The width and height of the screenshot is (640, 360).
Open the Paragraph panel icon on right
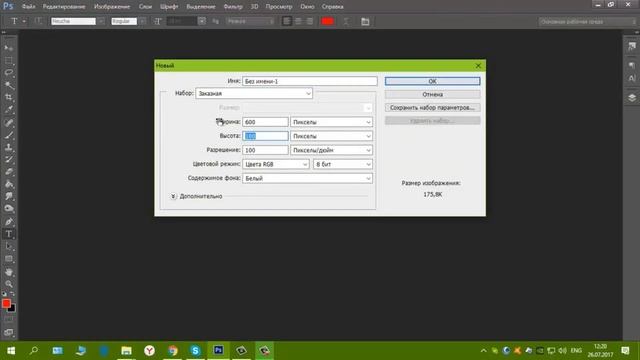pos(632,65)
